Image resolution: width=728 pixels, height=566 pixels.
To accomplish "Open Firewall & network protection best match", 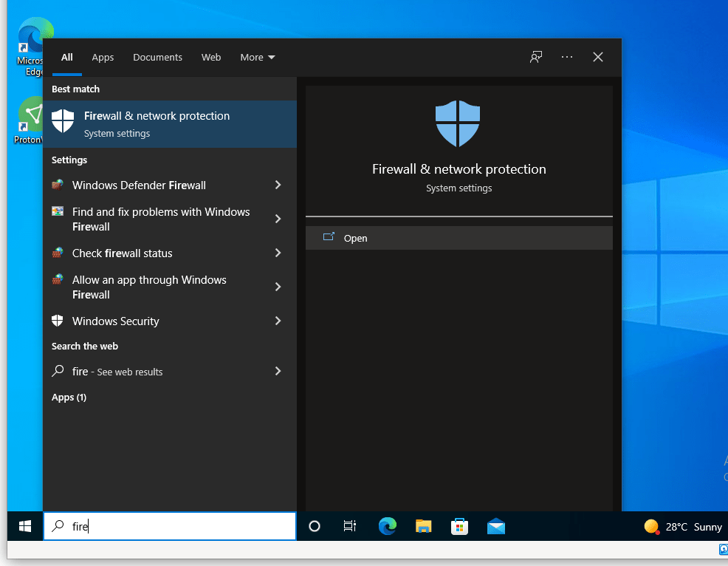I will [170, 124].
